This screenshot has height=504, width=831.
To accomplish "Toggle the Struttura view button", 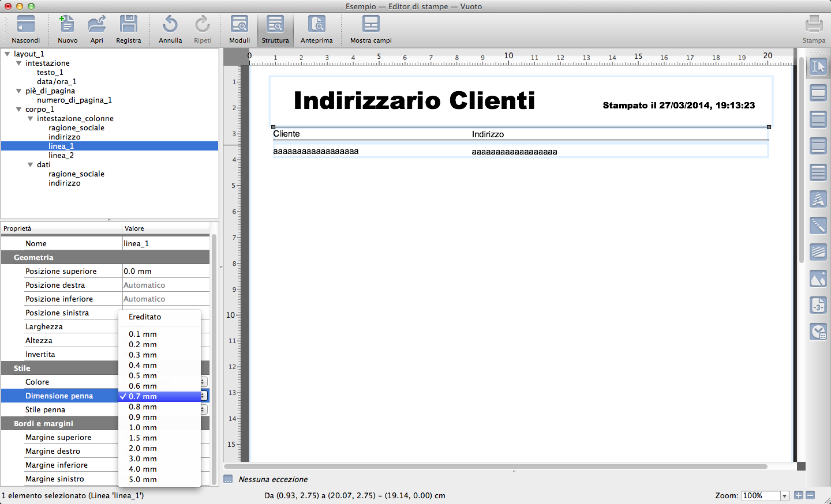I will [275, 29].
